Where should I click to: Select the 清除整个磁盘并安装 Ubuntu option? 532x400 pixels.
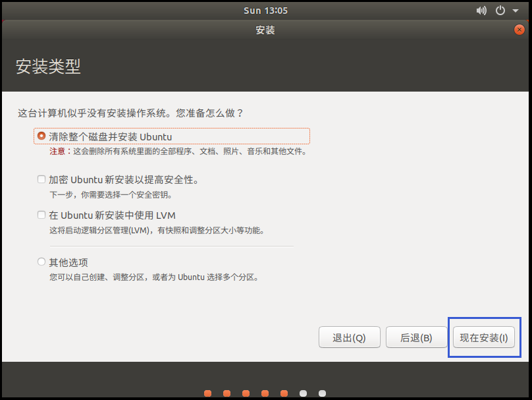point(41,135)
